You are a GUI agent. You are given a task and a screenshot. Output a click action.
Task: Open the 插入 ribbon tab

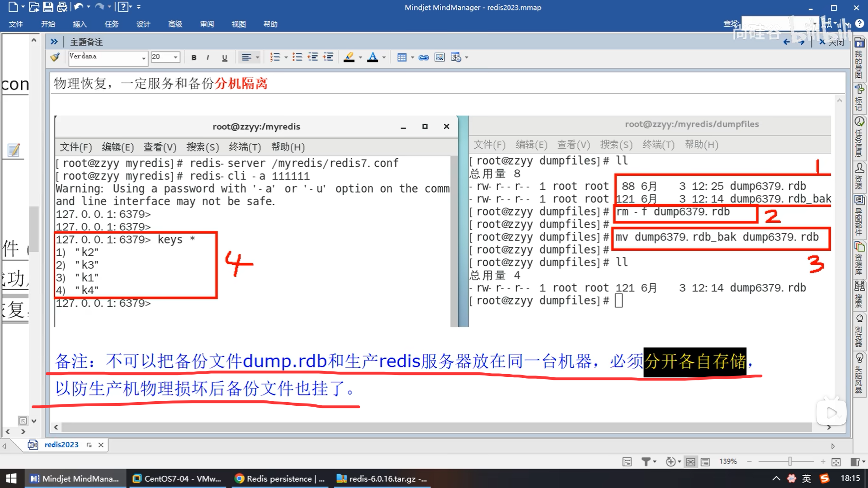[80, 24]
